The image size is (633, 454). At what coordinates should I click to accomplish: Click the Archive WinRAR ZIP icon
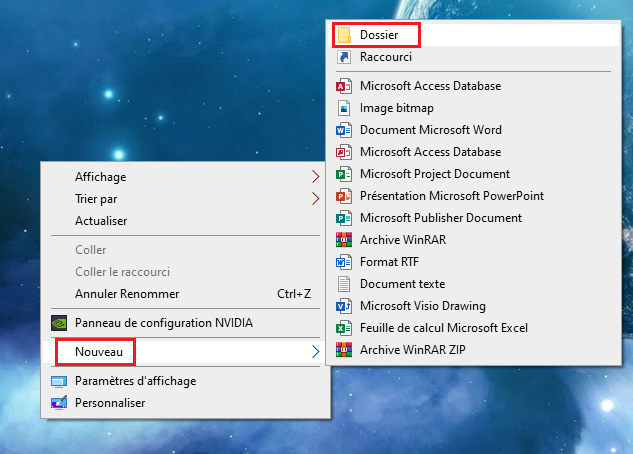344,350
